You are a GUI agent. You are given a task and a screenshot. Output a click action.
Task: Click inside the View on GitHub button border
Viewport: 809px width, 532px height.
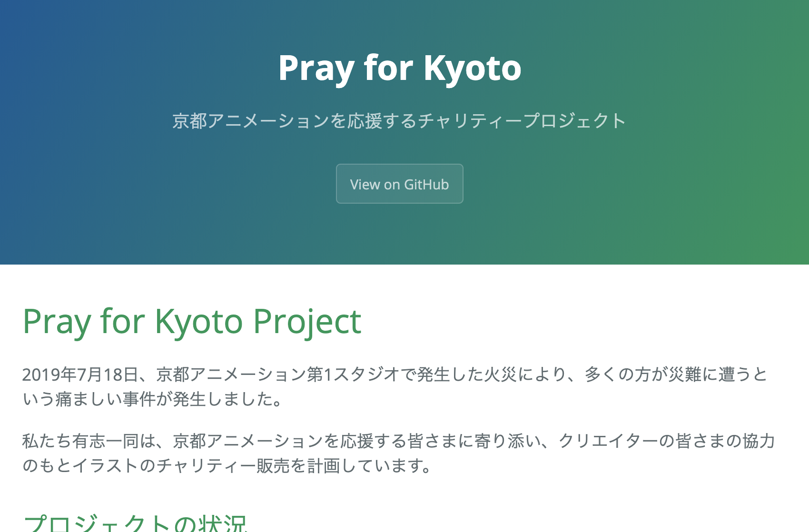[399, 184]
